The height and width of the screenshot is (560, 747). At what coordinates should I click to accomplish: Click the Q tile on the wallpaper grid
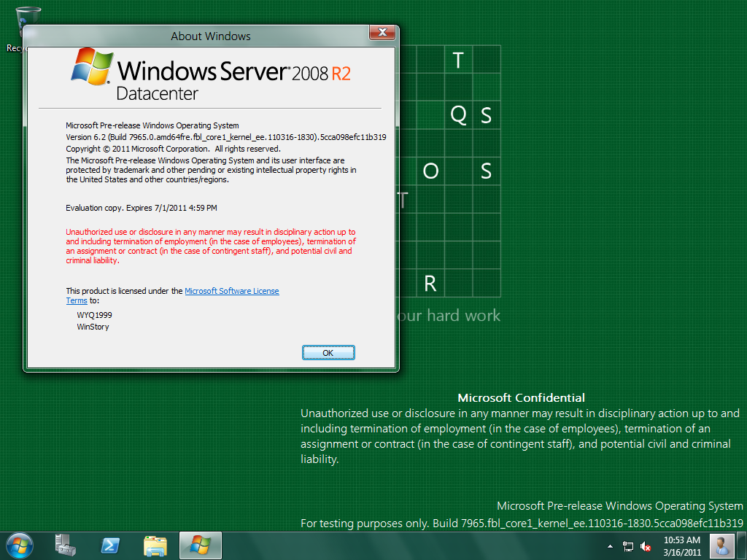click(x=458, y=114)
